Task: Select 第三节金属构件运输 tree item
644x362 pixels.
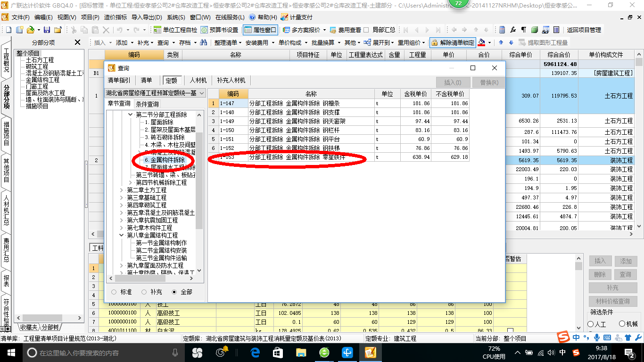Action: (x=161, y=258)
